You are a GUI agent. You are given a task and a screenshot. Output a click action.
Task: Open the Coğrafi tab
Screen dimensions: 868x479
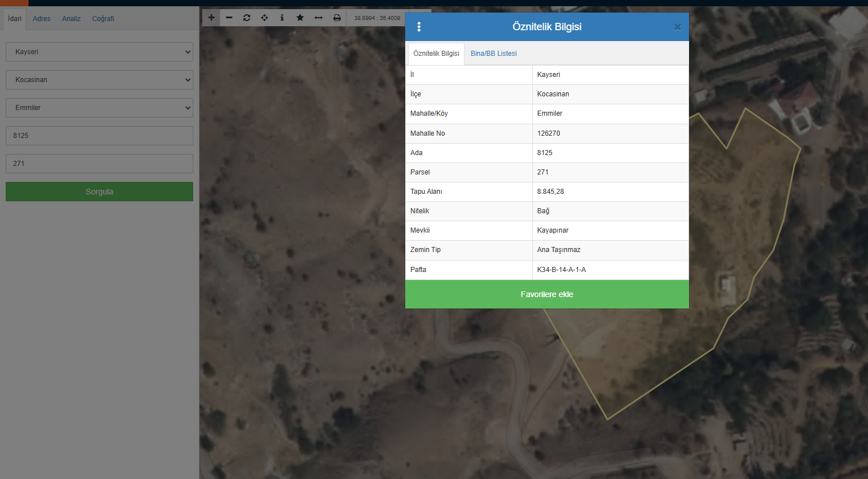pos(103,19)
